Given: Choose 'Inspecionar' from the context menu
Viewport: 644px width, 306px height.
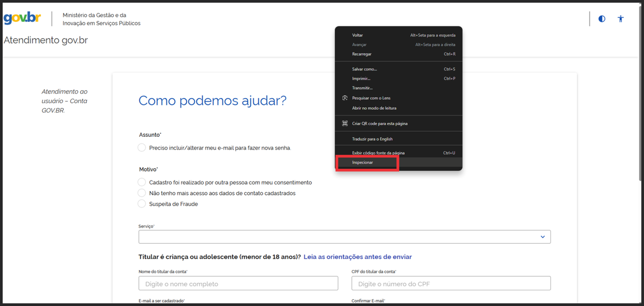Looking at the screenshot, I should tap(363, 163).
